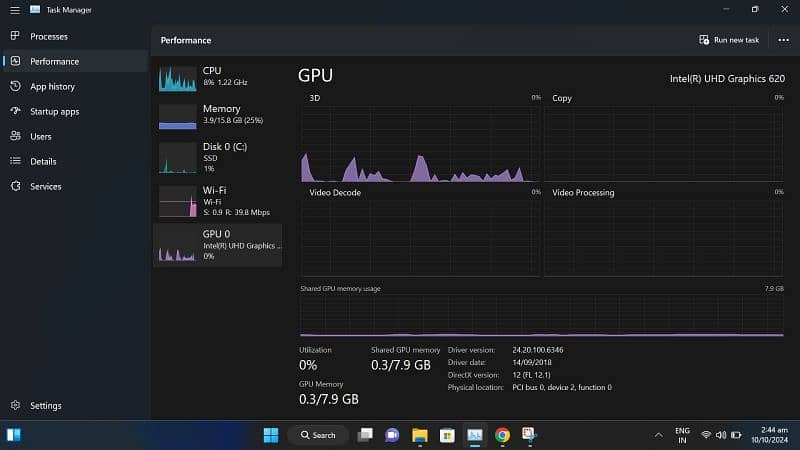
Task: Open Task Manager Settings
Action: pos(45,406)
